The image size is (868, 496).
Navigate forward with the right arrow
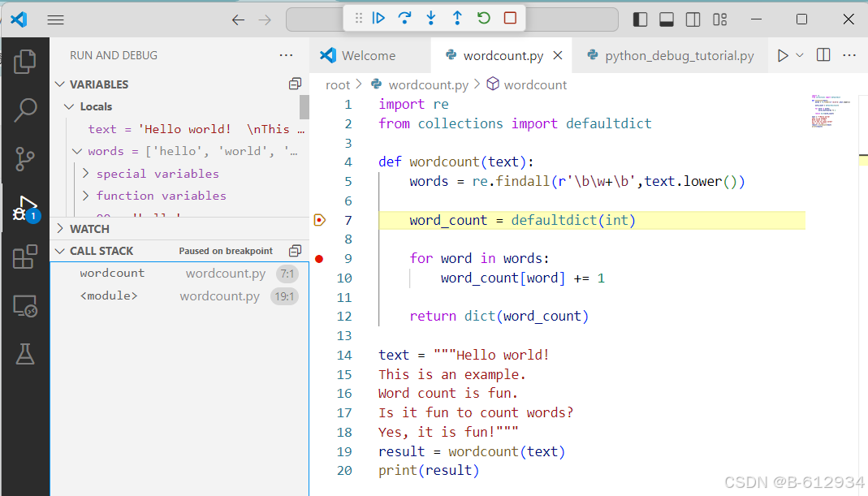[x=266, y=20]
